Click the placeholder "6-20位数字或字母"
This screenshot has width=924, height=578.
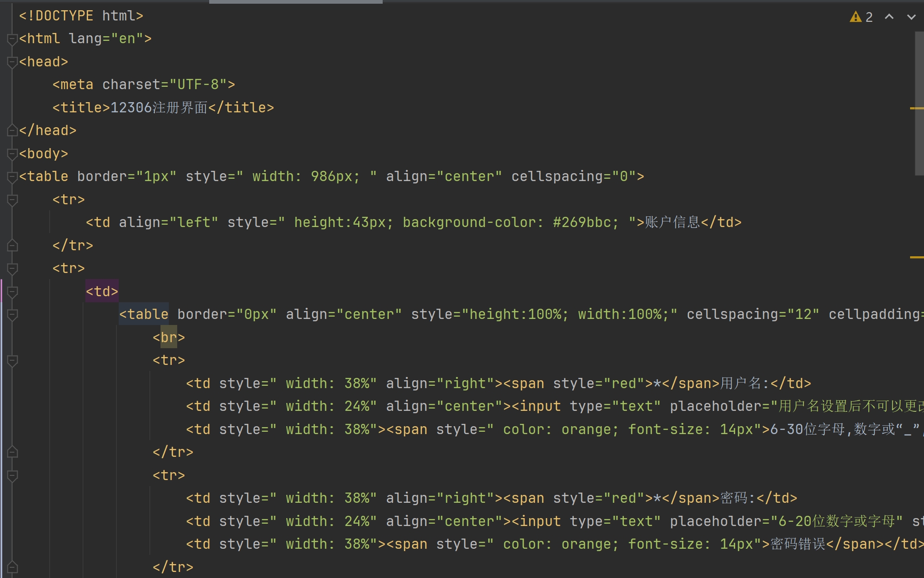coord(837,521)
